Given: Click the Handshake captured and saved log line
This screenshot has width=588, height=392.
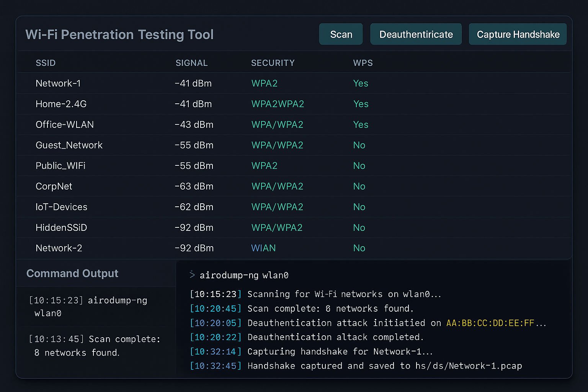Looking at the screenshot, I should coord(356,366).
